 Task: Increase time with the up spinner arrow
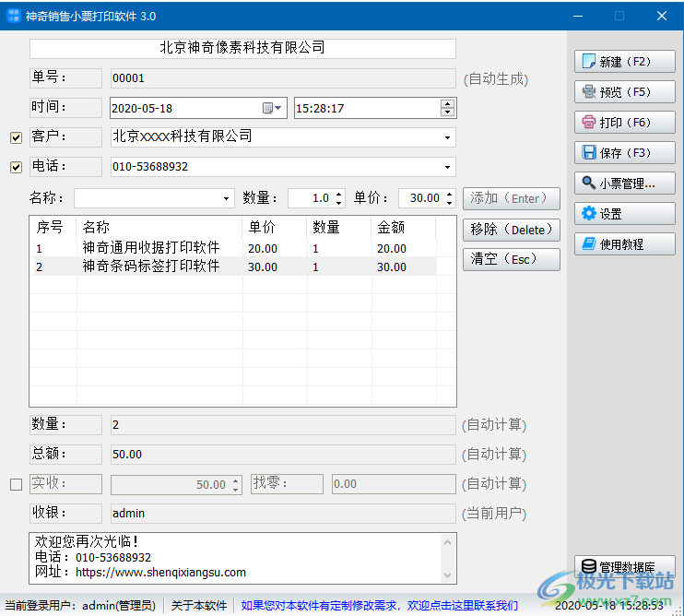click(x=448, y=104)
